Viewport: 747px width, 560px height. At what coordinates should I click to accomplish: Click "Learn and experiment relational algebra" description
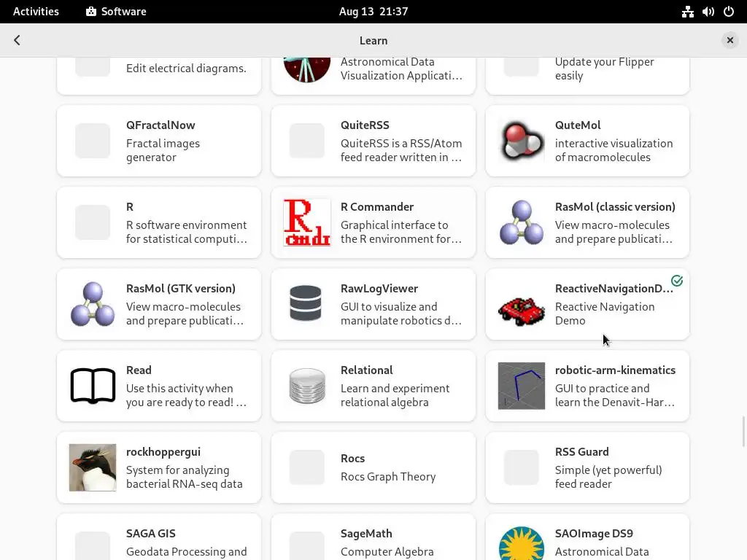395,395
